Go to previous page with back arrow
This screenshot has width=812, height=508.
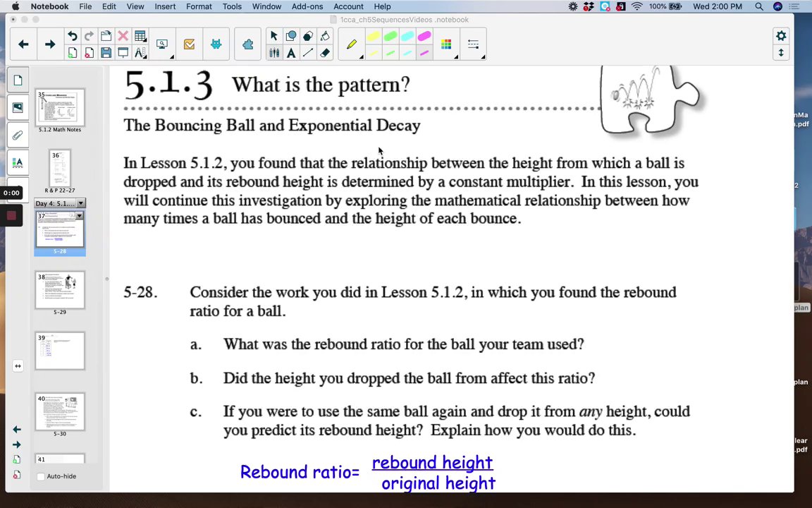(x=23, y=44)
